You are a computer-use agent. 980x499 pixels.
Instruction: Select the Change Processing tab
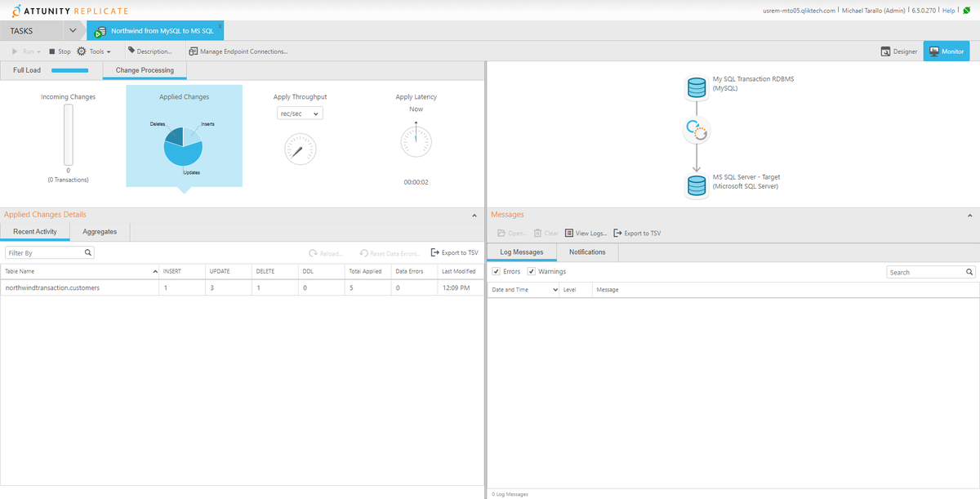(145, 70)
